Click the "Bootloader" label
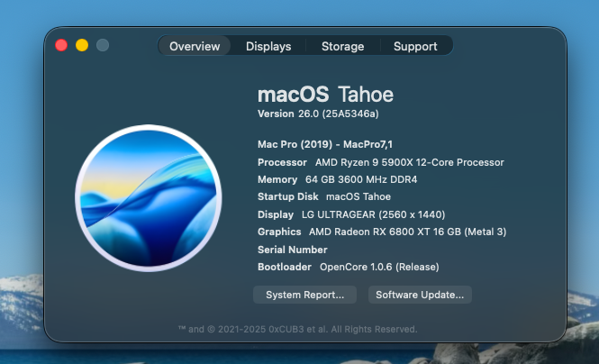Screen dimensions: 599x364 [x=285, y=267]
